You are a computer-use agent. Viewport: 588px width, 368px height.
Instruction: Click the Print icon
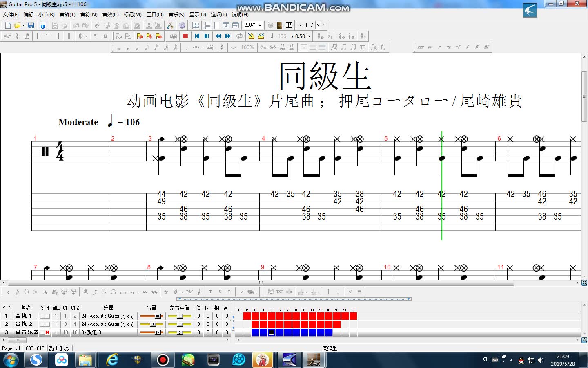64,25
